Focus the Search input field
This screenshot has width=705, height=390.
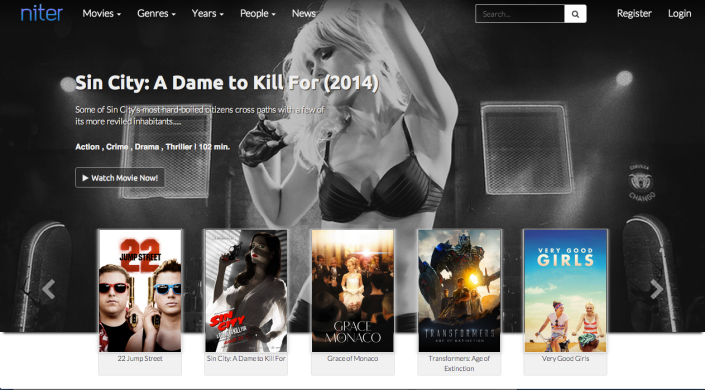tap(520, 14)
